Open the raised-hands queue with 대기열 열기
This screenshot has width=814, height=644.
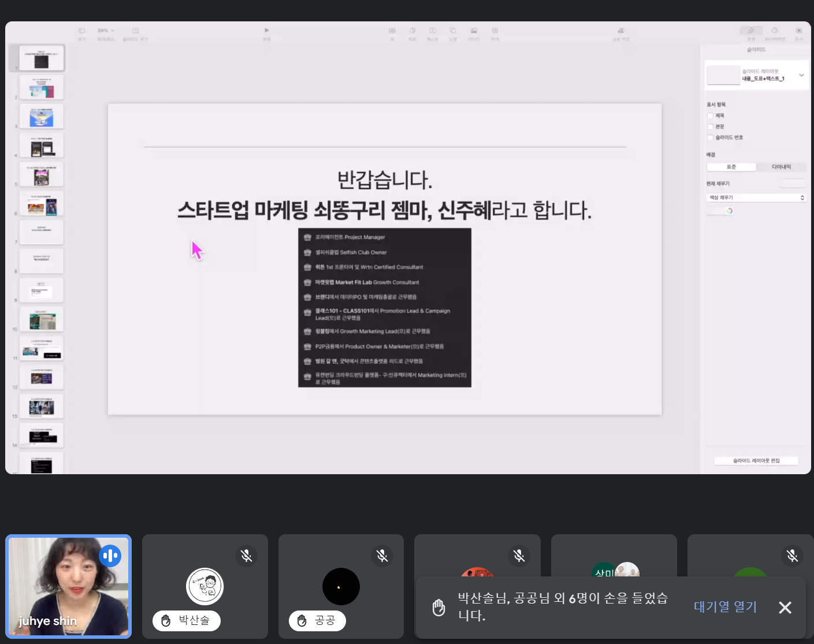tap(724, 607)
